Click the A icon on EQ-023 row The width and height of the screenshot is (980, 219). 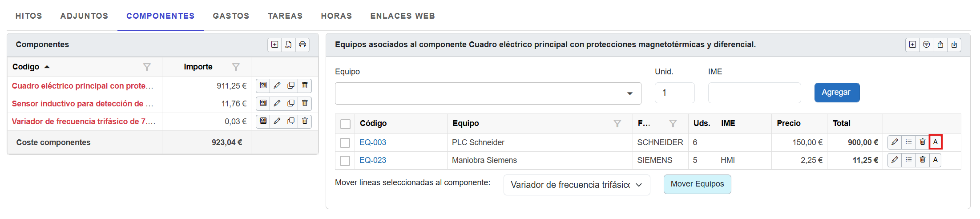tap(936, 160)
